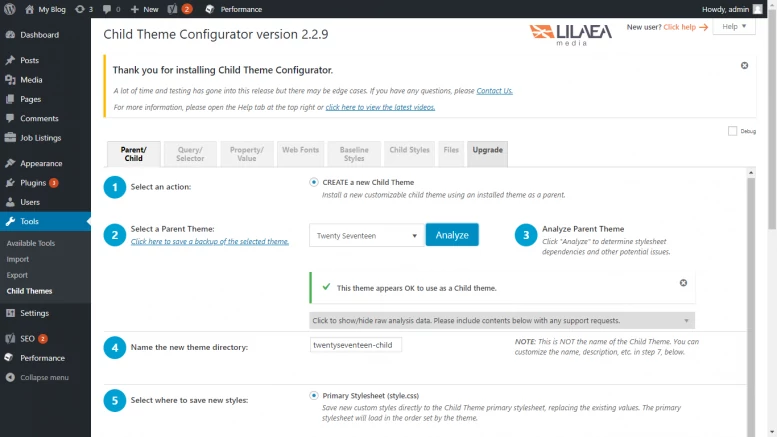Click the Settings icon in sidebar
777x437 pixels.
10,313
